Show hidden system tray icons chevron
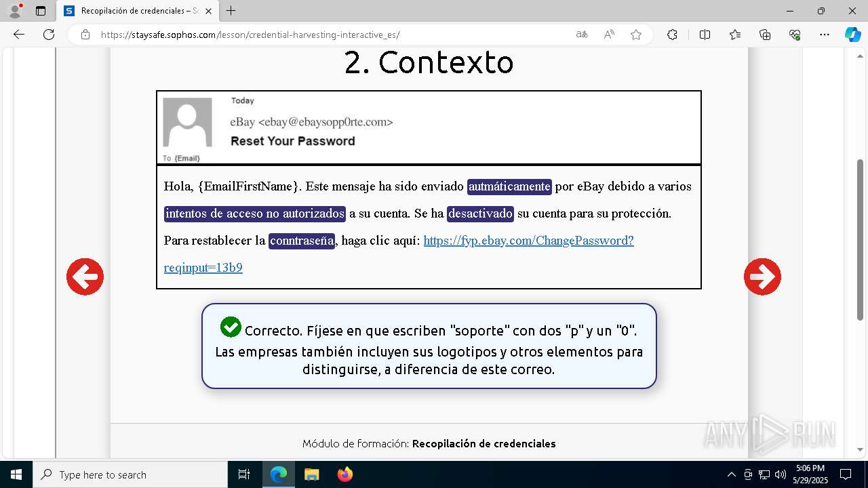The height and width of the screenshot is (488, 868). click(x=731, y=474)
